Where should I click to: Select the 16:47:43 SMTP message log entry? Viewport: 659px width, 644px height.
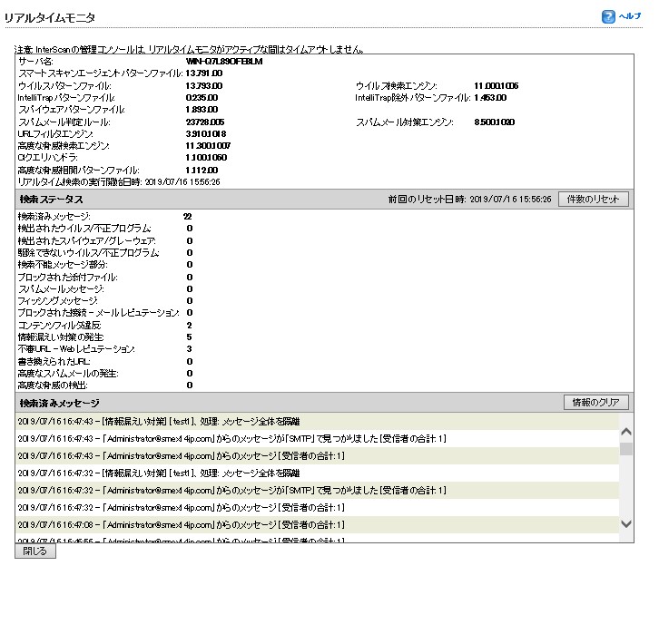231,439
